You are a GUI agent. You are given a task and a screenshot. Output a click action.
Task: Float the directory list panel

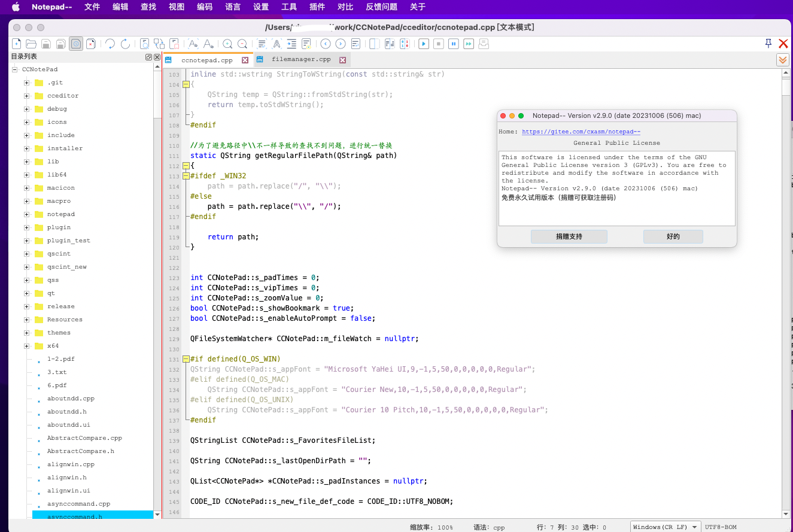pos(148,57)
